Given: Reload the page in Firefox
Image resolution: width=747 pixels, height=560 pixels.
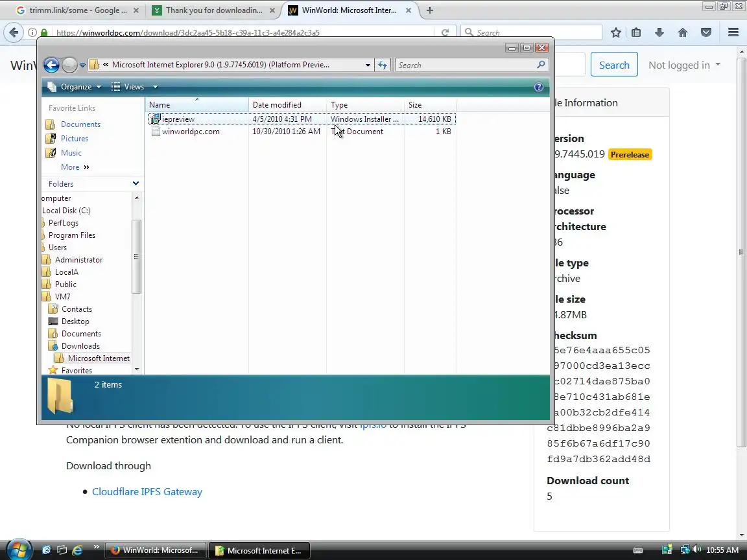Looking at the screenshot, I should [x=445, y=32].
